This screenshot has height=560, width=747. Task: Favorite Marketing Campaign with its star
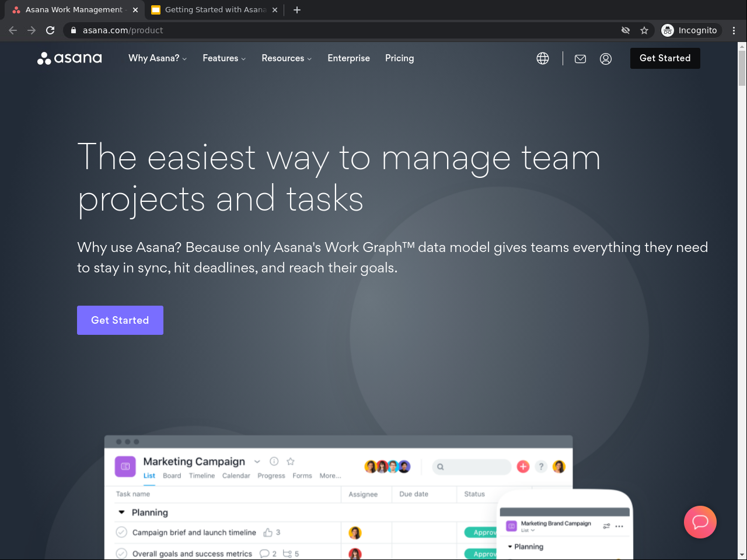point(291,461)
